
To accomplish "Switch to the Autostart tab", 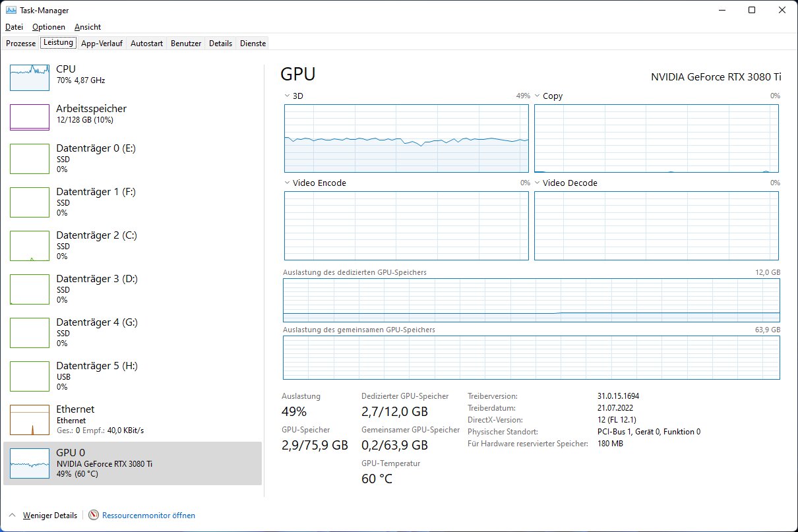I will click(146, 44).
